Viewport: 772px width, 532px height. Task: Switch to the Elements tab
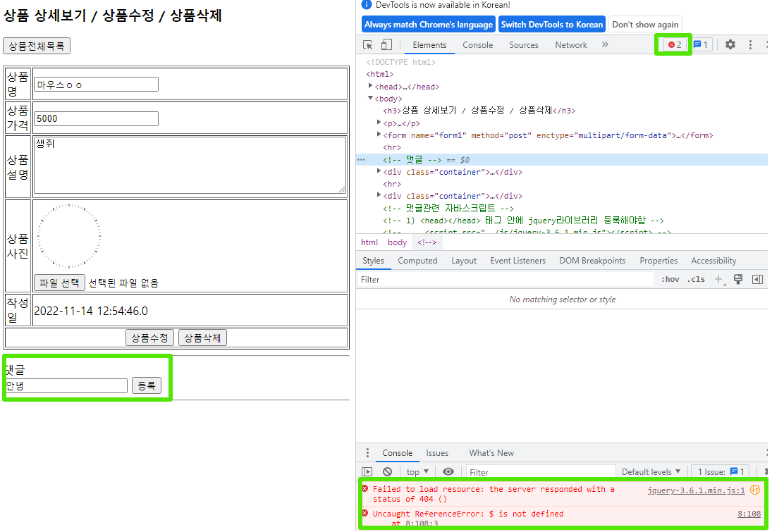click(x=429, y=45)
